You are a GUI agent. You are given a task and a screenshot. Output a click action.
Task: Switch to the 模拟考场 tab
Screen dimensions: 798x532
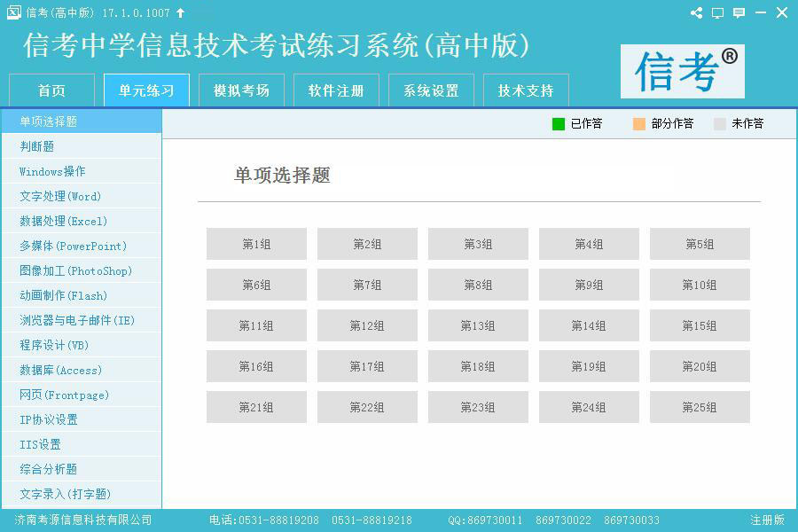point(241,90)
